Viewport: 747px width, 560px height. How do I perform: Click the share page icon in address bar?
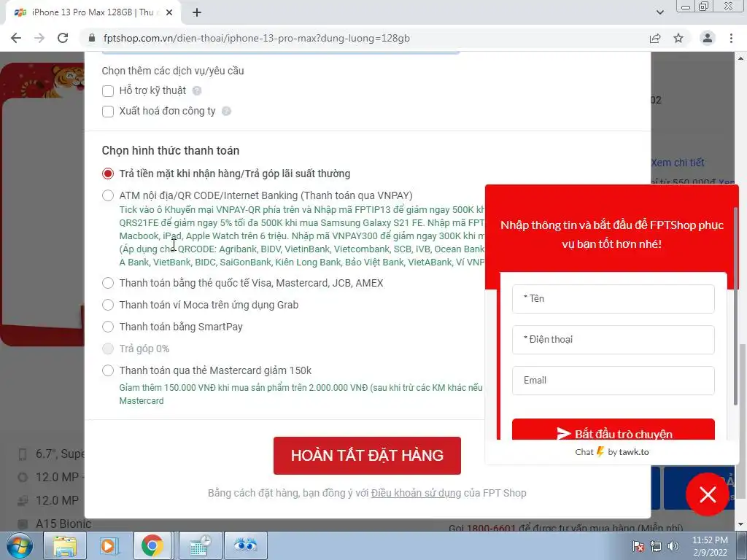point(655,38)
